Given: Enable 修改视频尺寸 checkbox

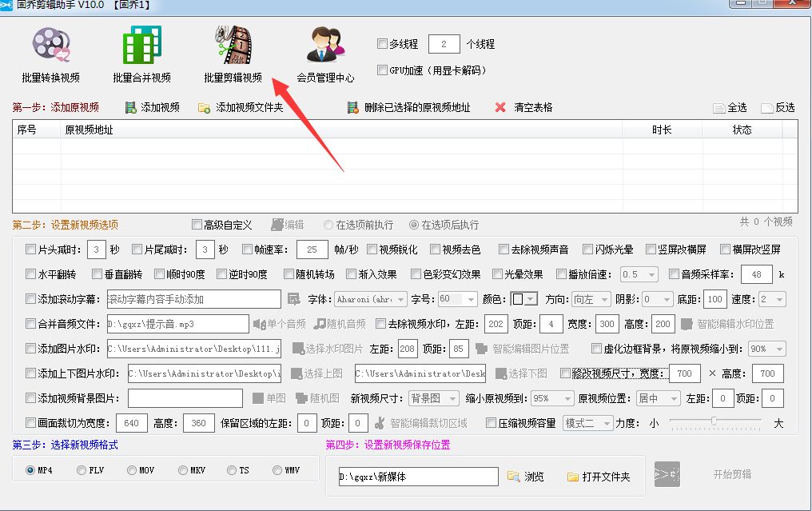Looking at the screenshot, I should tap(566, 373).
